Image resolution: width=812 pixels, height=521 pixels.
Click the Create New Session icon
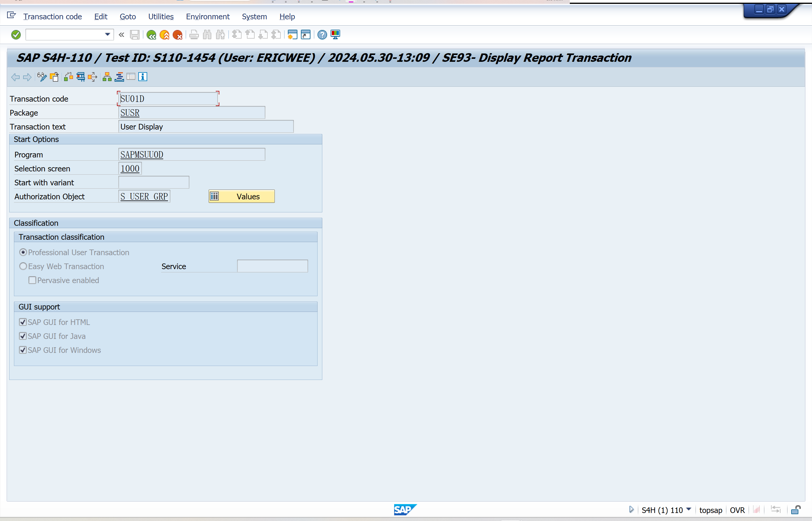292,35
